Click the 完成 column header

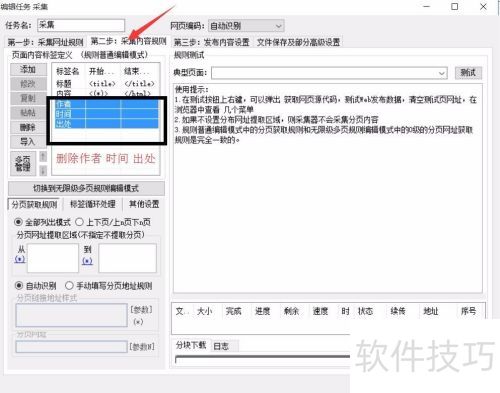click(233, 311)
